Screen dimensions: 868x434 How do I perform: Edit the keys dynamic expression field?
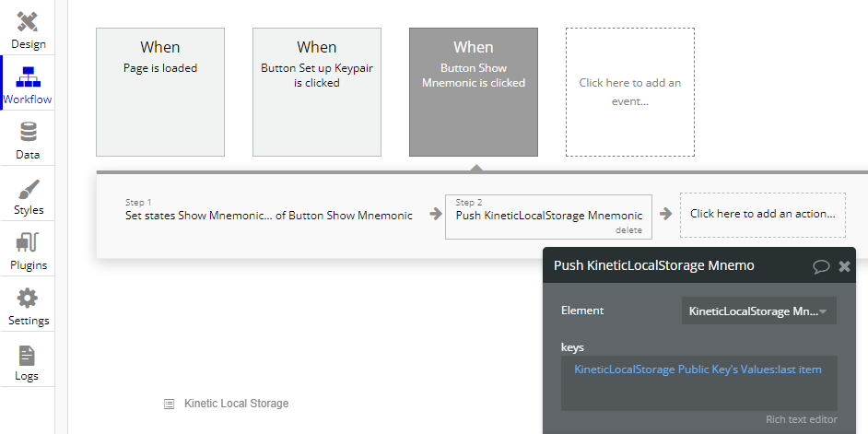coord(698,382)
